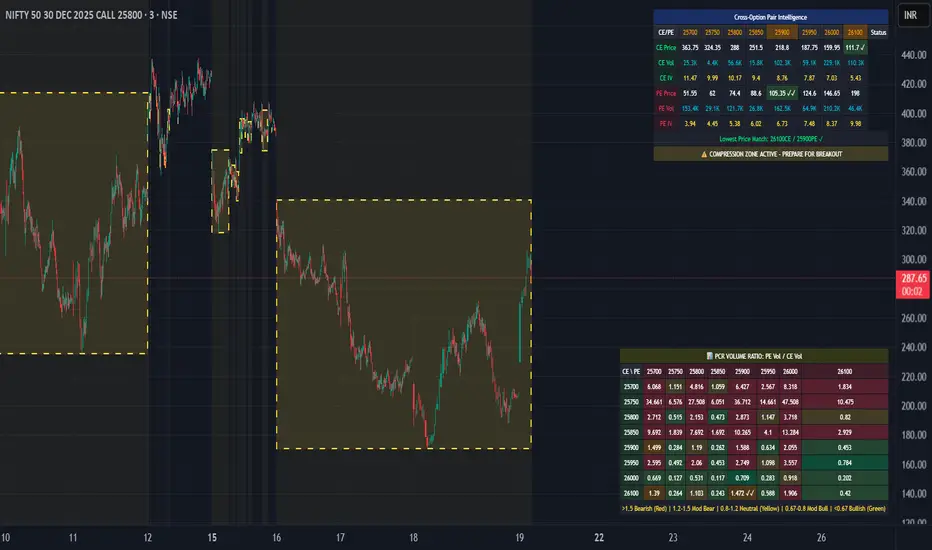This screenshot has width=932, height=550.
Task: Click the PCR color legend text row
Action: pos(754,509)
